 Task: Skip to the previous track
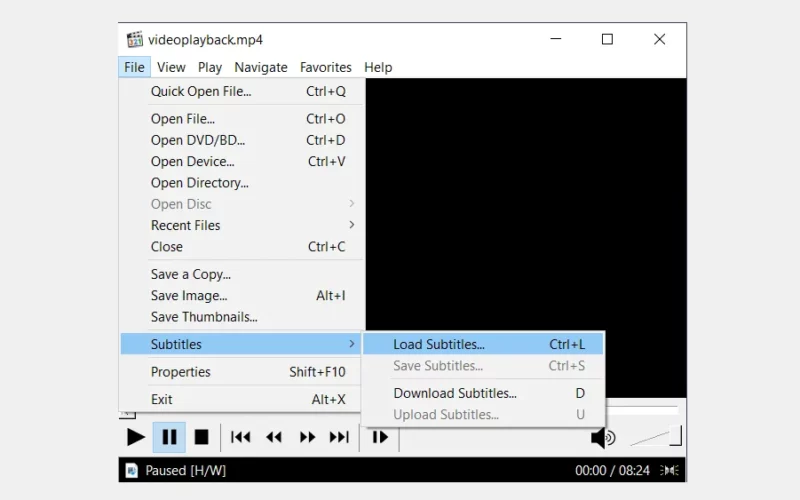[x=240, y=437]
